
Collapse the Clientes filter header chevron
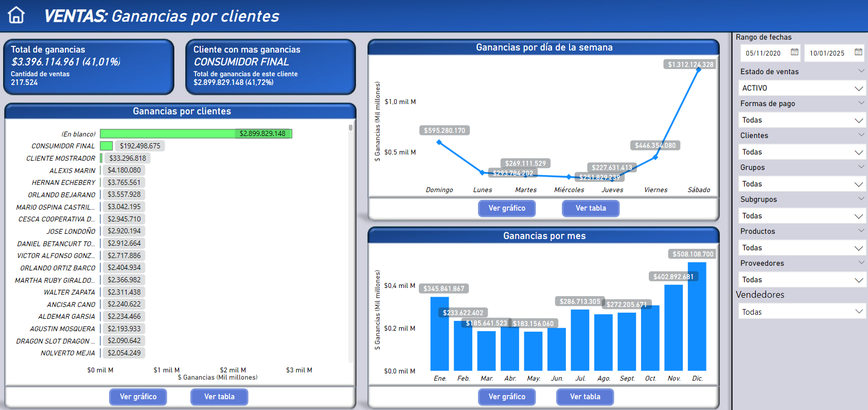(861, 134)
